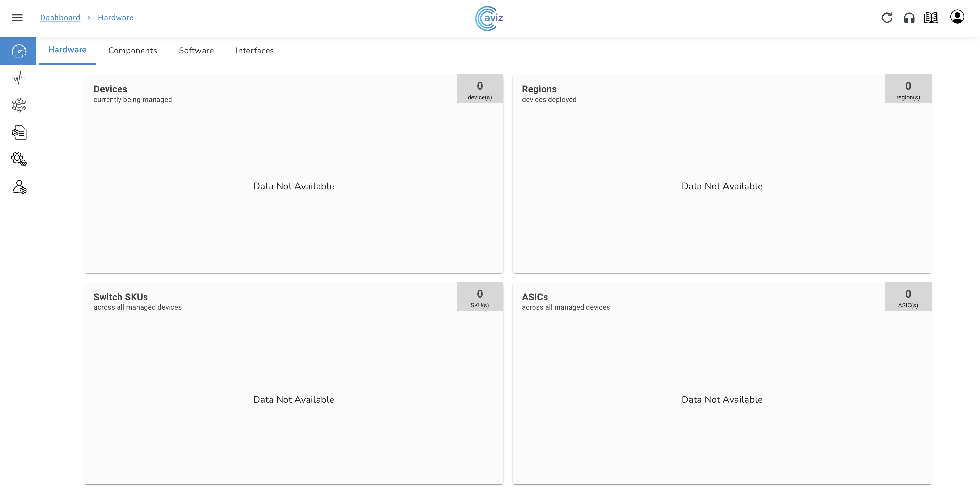Click the Dashboard breadcrumb link
The image size is (980, 490).
tap(60, 18)
